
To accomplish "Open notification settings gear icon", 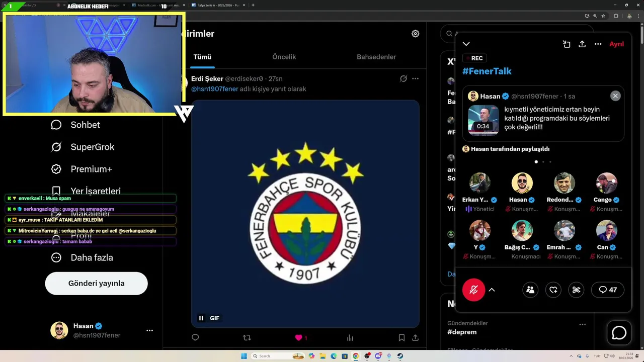I will pos(415,34).
